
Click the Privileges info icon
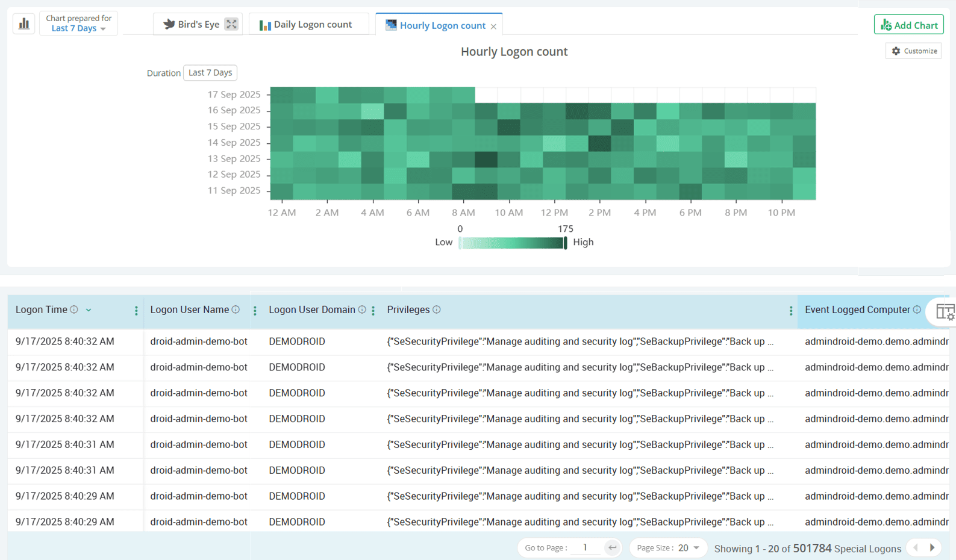coord(437,310)
